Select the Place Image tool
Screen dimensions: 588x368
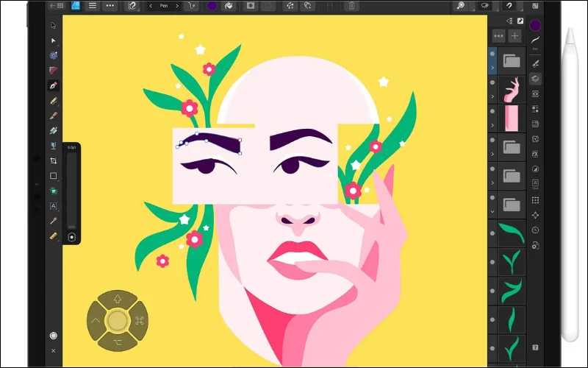pyautogui.click(x=53, y=191)
